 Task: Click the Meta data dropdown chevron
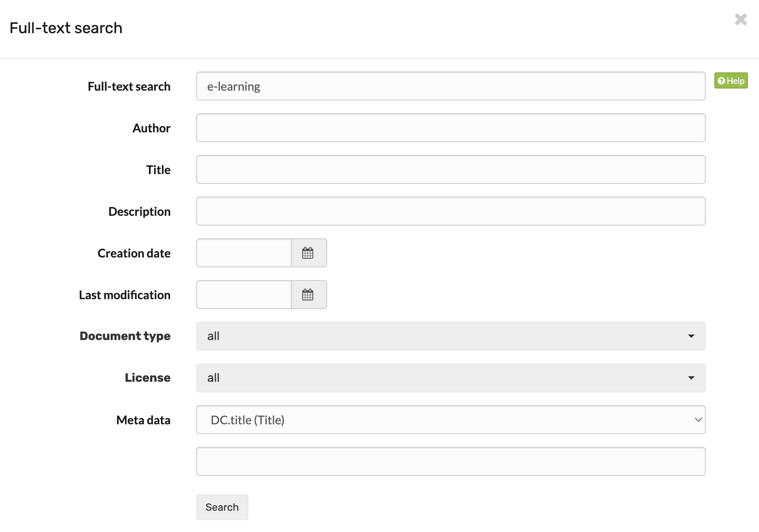click(698, 420)
